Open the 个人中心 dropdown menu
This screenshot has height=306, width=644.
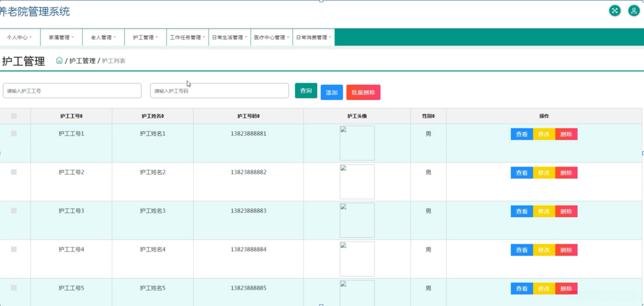[20, 37]
